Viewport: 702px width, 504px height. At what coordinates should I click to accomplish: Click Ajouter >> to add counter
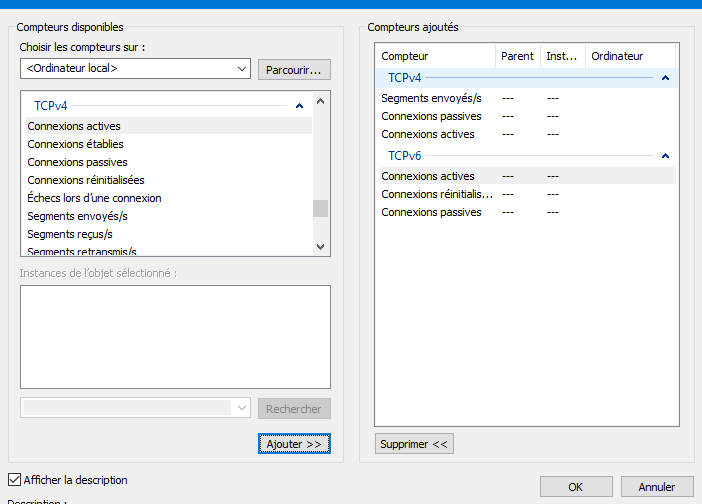point(294,443)
